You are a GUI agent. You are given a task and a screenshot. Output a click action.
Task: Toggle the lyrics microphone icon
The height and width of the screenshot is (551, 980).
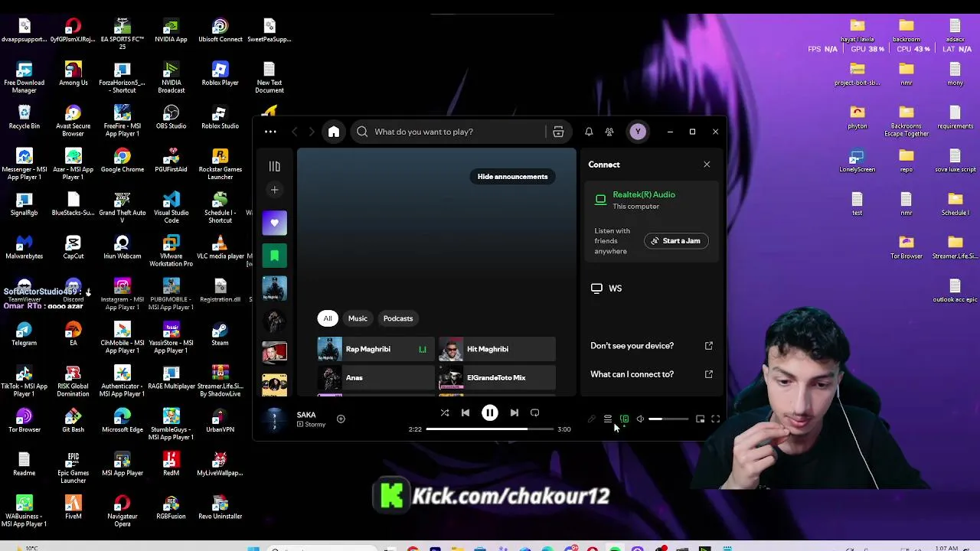pyautogui.click(x=591, y=419)
